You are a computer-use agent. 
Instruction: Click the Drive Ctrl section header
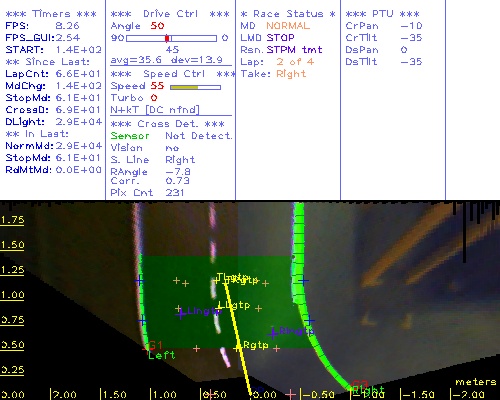(x=170, y=14)
